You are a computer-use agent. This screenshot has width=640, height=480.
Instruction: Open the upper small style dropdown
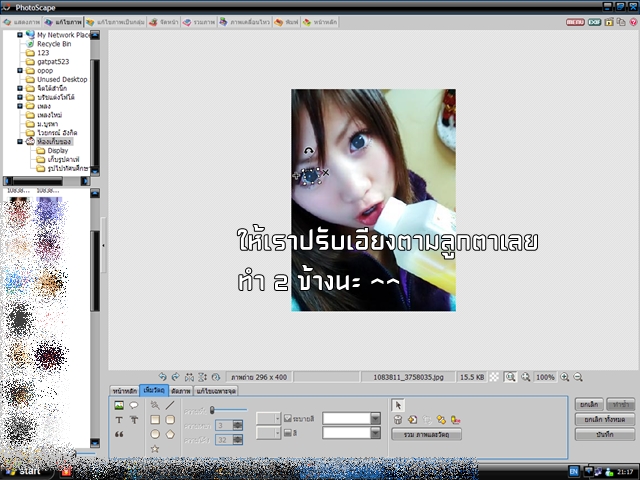(269, 418)
